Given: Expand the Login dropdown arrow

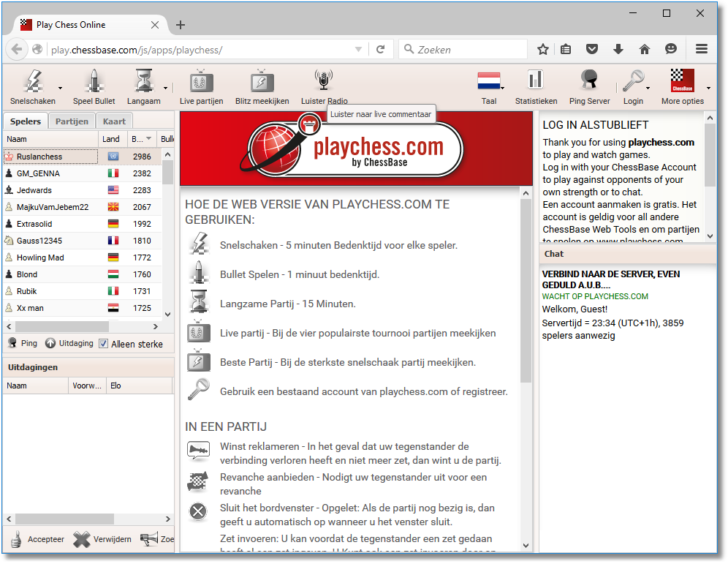Looking at the screenshot, I should point(648,89).
